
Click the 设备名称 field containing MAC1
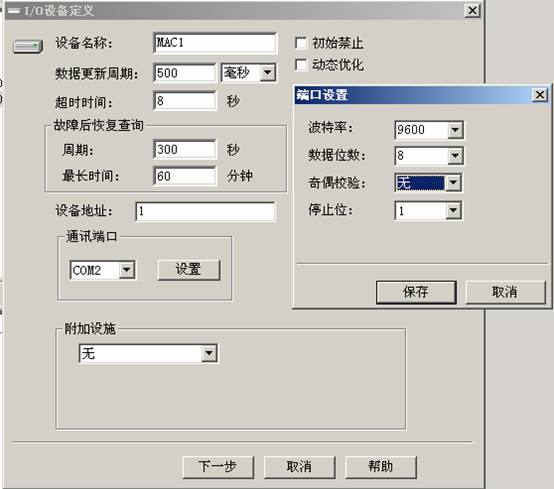[215, 43]
